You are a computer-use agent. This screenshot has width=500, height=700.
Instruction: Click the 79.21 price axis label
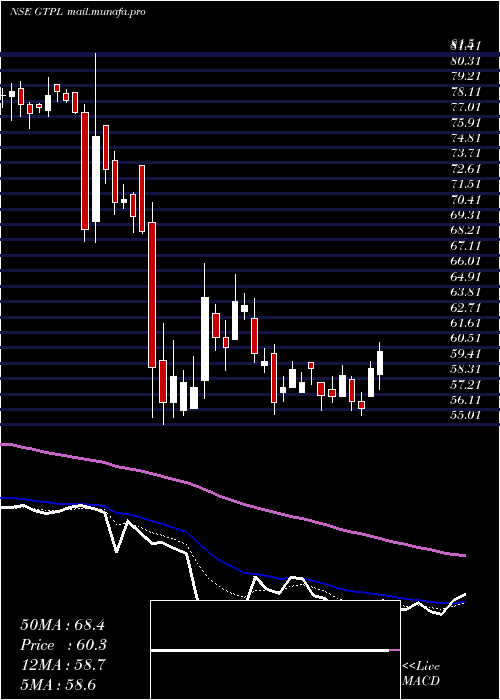[466, 76]
